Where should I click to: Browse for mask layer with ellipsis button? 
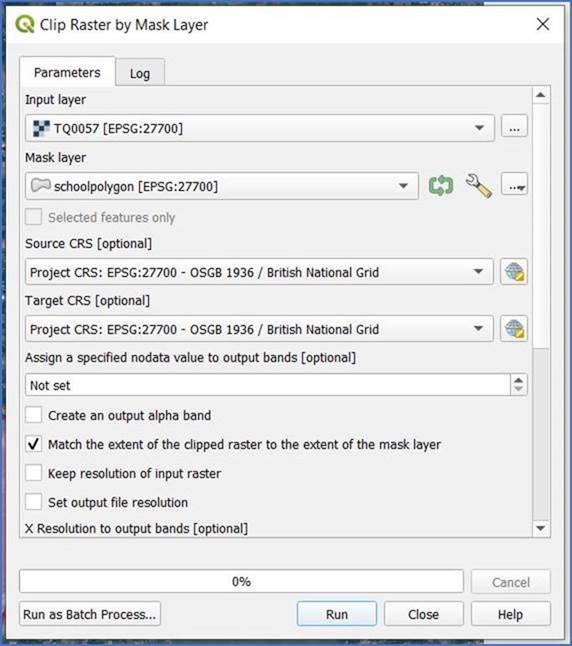514,185
